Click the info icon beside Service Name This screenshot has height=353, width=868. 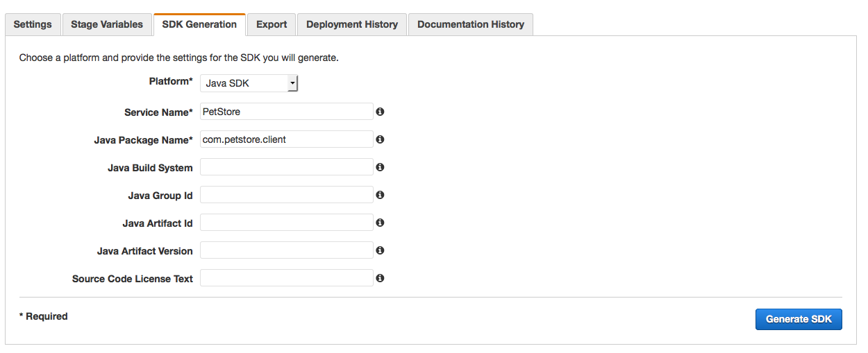click(x=380, y=112)
